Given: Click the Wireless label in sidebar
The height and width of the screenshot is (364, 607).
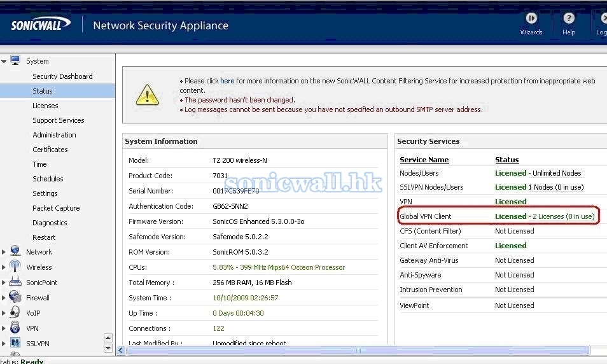Looking at the screenshot, I should (39, 267).
